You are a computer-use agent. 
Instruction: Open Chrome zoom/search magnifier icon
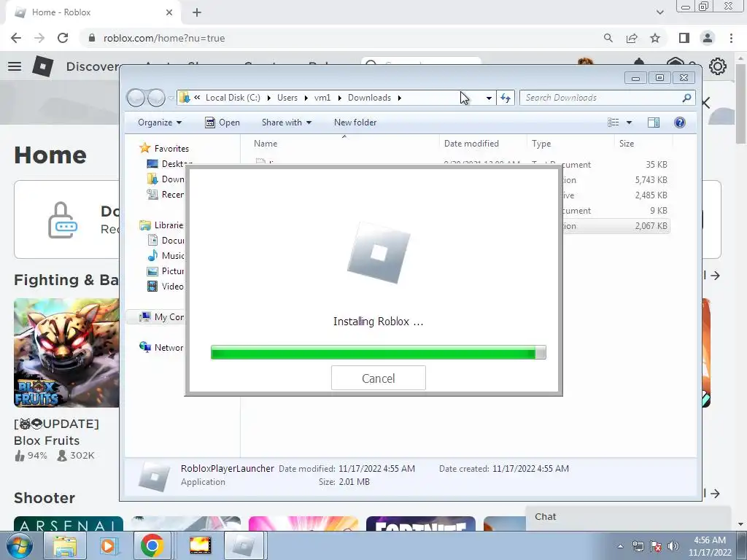tap(608, 38)
